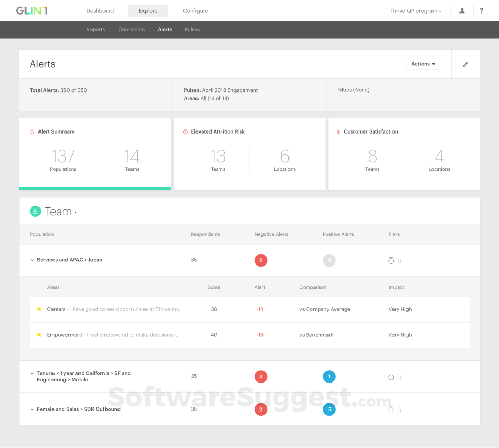Click attrition risk stopwatch icon for Japan row

point(391,260)
